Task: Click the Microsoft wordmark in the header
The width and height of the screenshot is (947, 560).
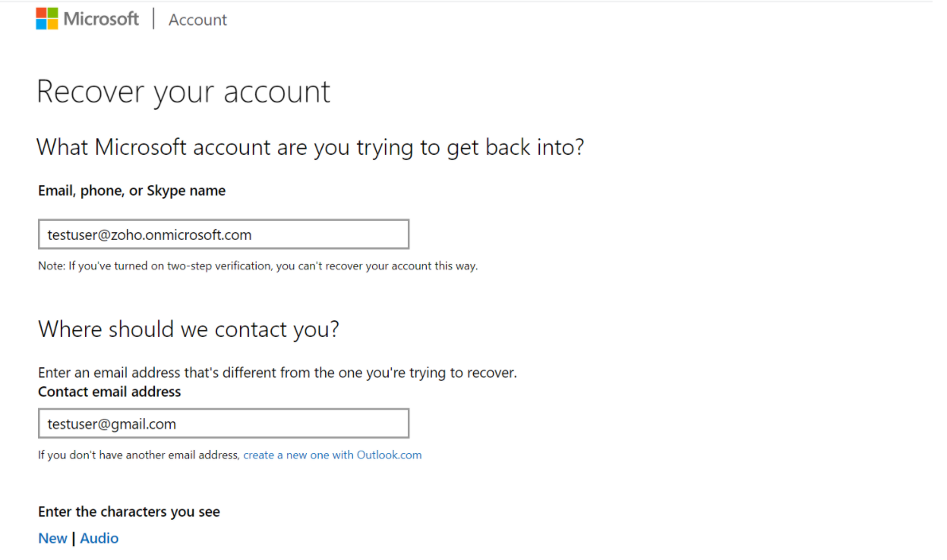Action: [101, 19]
